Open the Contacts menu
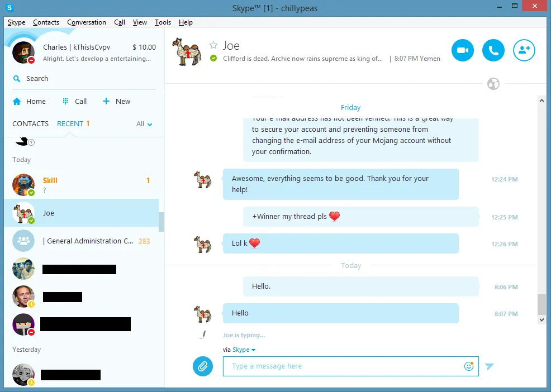Viewport: 551px width, 392px height. (x=46, y=22)
